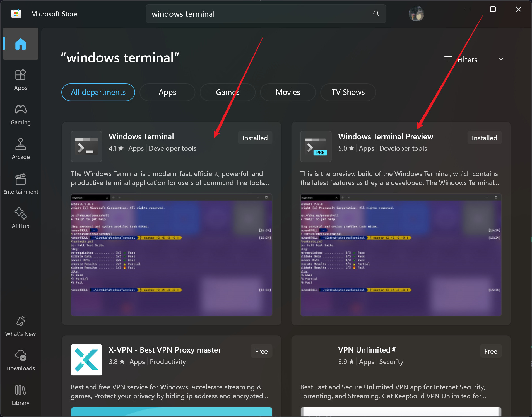Screen dimensions: 532x417
Task: Select the Movies department filter
Action: (288, 92)
